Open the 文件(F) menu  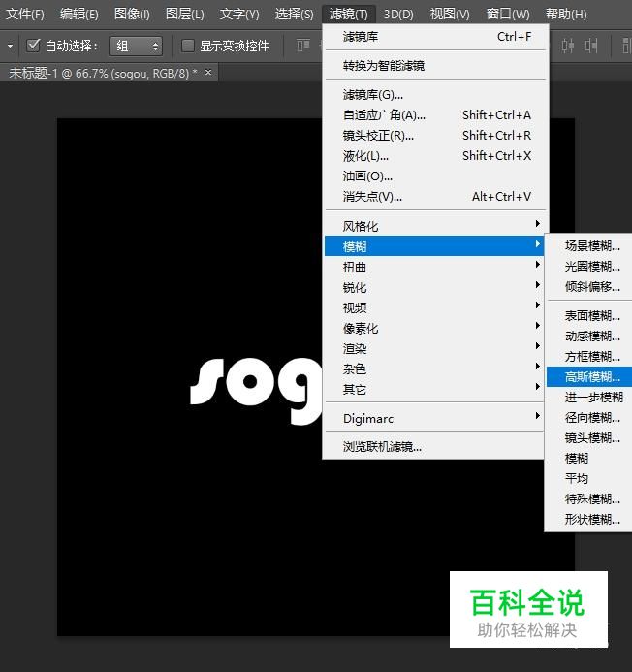[x=25, y=15]
